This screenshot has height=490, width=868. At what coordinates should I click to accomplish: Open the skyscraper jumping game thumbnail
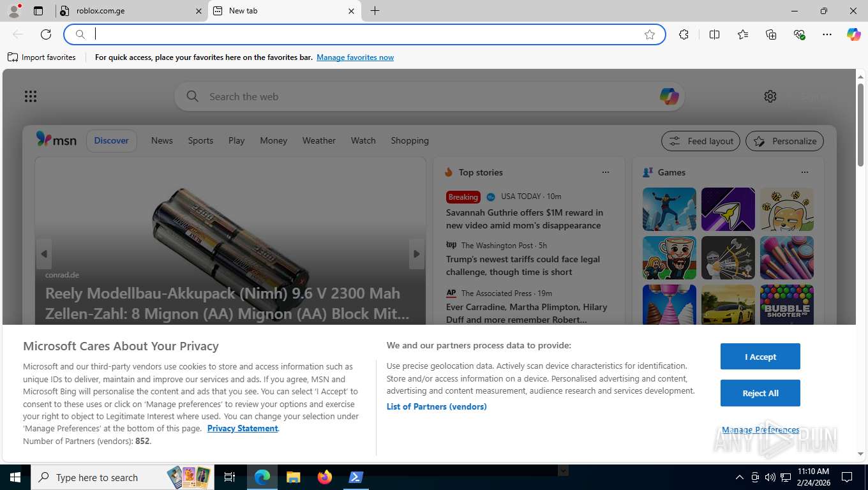(670, 209)
